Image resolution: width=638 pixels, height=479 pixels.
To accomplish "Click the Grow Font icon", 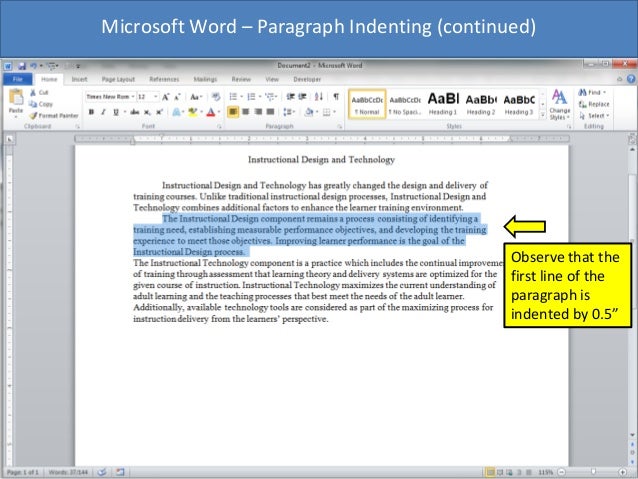I will point(166,97).
